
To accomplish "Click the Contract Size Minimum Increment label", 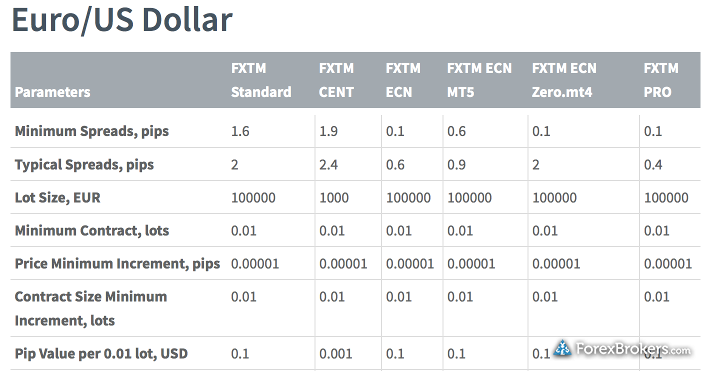I will (91, 308).
